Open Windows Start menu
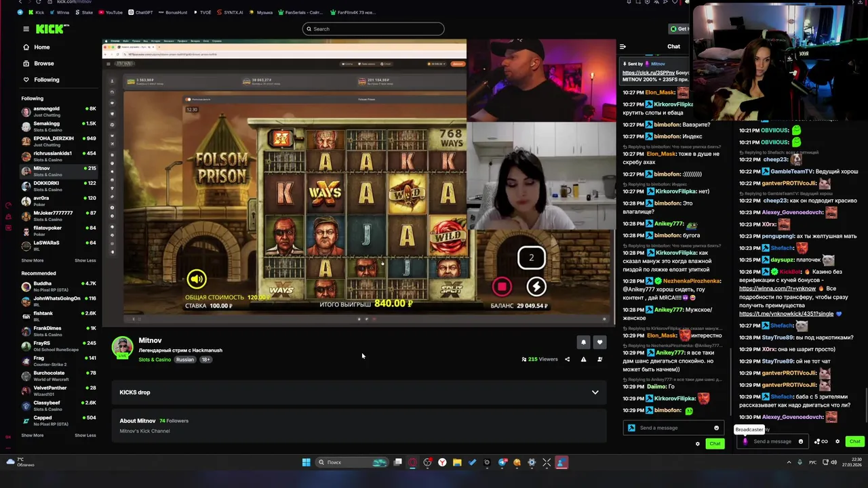The width and height of the screenshot is (868, 488). (306, 462)
